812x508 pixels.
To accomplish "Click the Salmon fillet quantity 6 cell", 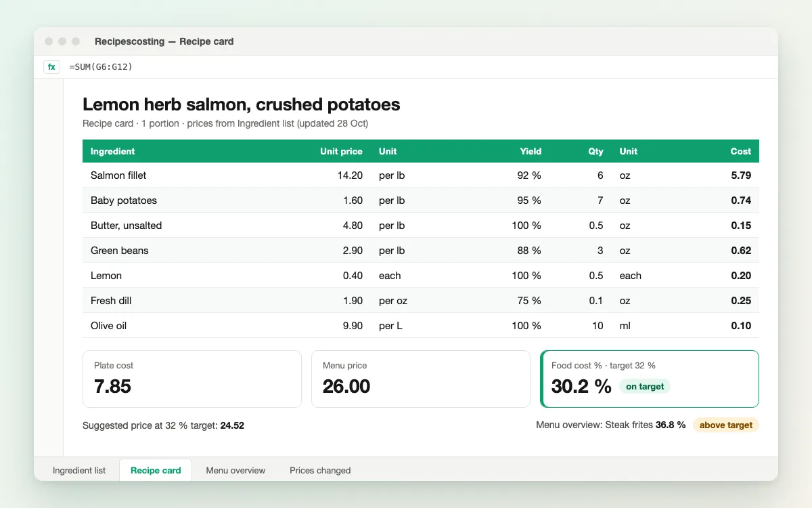I will [x=600, y=175].
